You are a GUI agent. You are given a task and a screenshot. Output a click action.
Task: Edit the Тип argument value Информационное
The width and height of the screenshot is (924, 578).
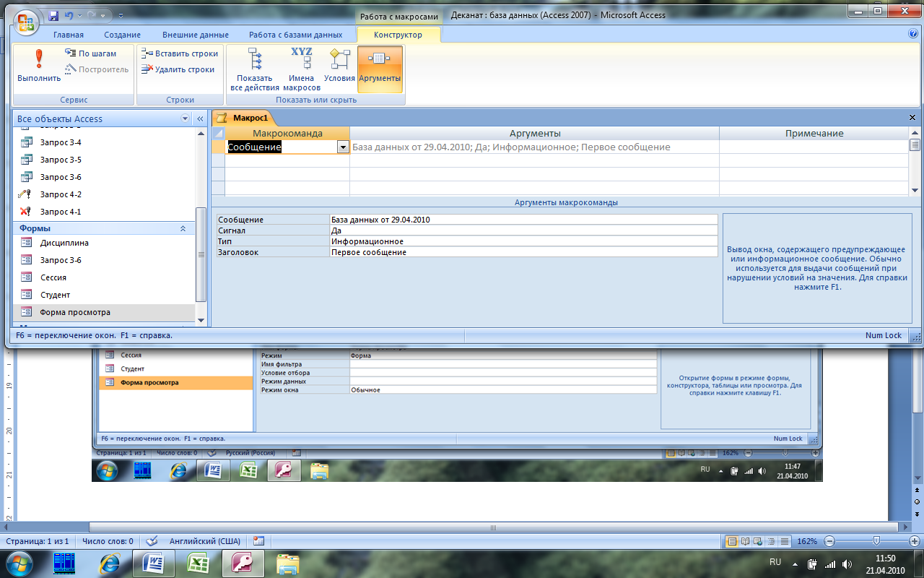[x=523, y=241]
